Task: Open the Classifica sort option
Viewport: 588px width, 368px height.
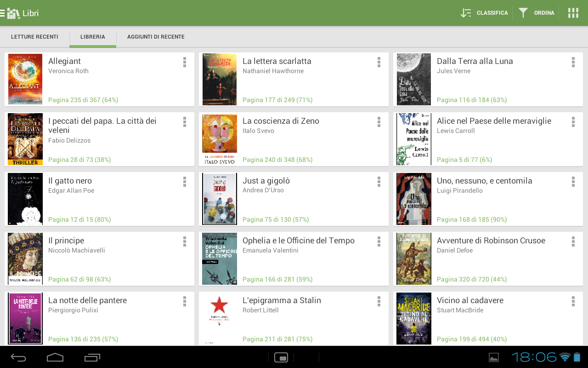Action: 484,13
